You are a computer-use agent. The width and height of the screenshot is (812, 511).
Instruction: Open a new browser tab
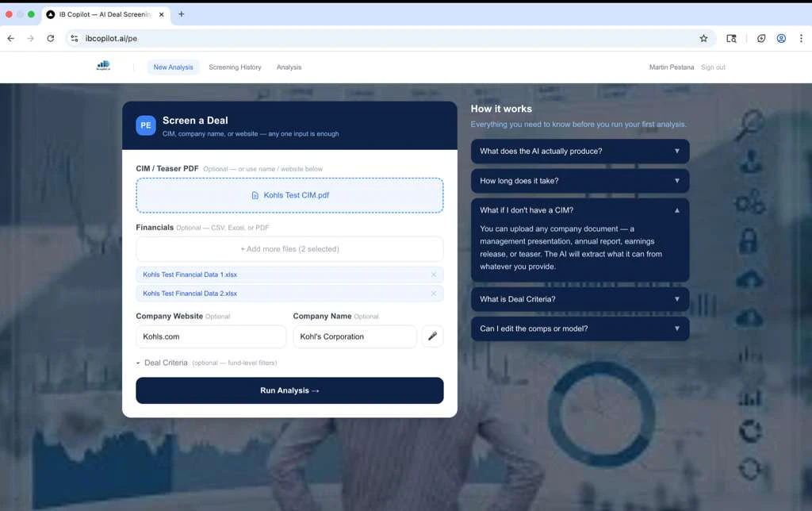click(182, 14)
